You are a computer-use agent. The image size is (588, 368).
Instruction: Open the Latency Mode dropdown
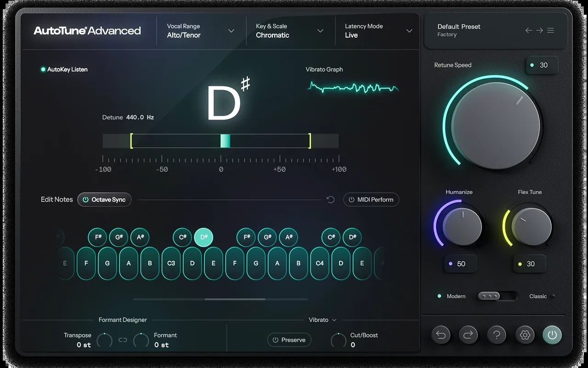pos(379,31)
